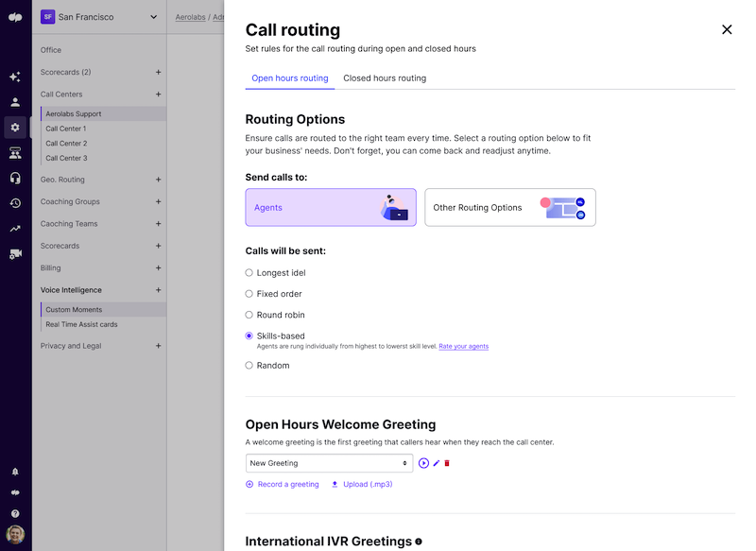Click the Dialpad logo icon
The width and height of the screenshot is (756, 551).
pos(15,17)
